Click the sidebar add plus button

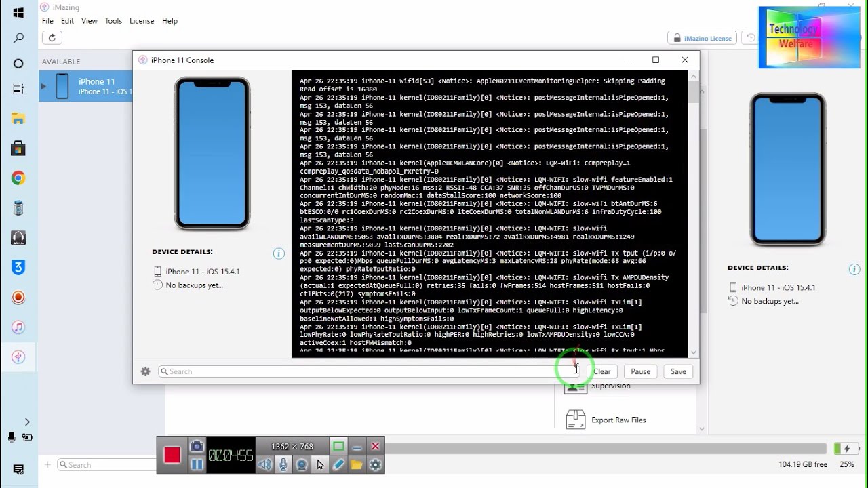coord(47,465)
